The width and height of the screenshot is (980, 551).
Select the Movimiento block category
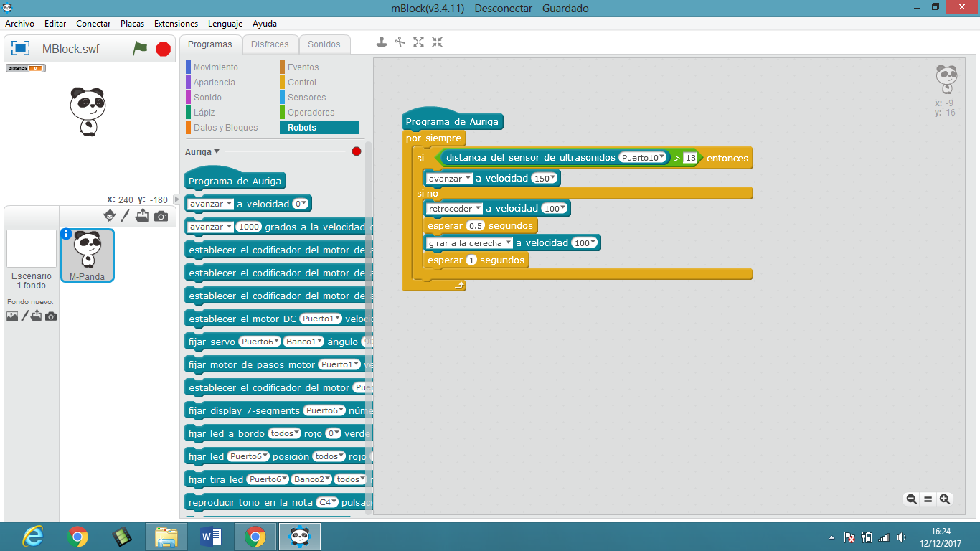point(215,67)
